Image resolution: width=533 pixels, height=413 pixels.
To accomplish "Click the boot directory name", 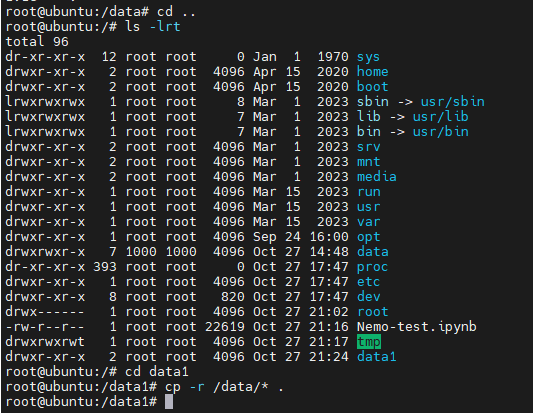I will click(x=372, y=87).
